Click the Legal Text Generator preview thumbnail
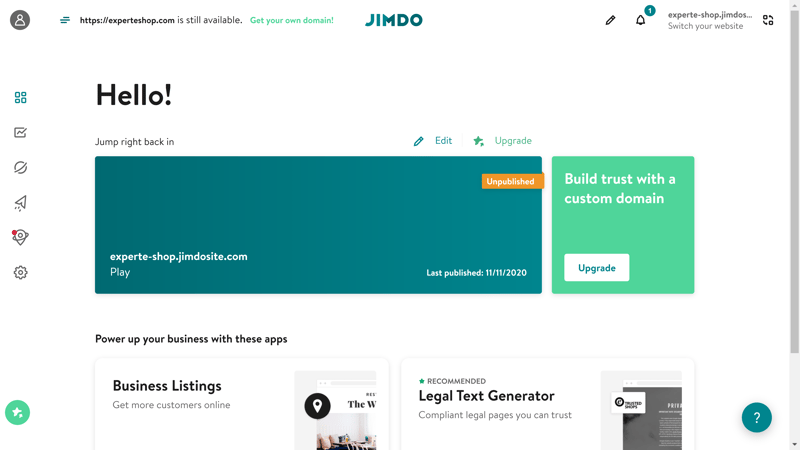The image size is (800, 450). coord(641,410)
